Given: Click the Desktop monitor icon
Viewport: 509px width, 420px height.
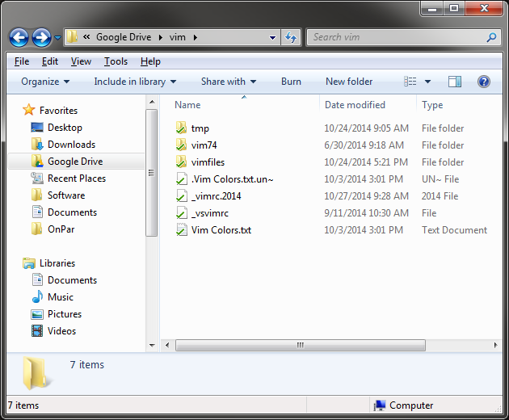Looking at the screenshot, I should coord(37,128).
